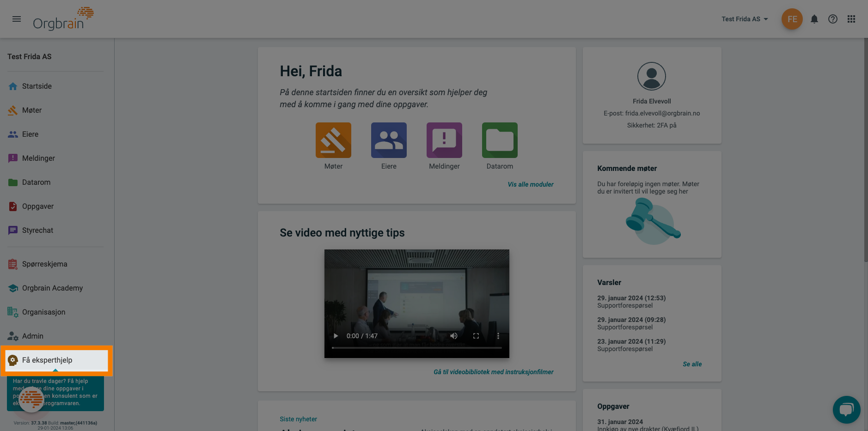The height and width of the screenshot is (431, 868).
Task: Open the notifications bell
Action: pos(814,19)
